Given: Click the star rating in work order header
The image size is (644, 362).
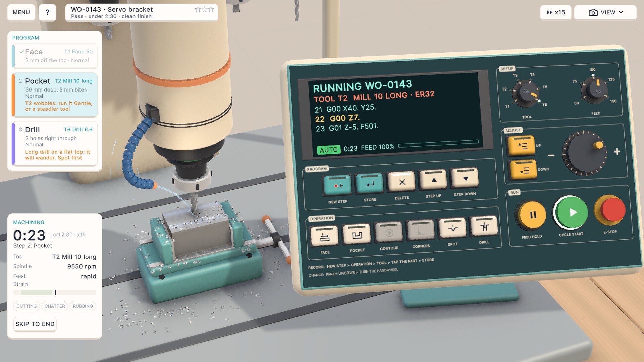Looking at the screenshot, I should coord(204,9).
